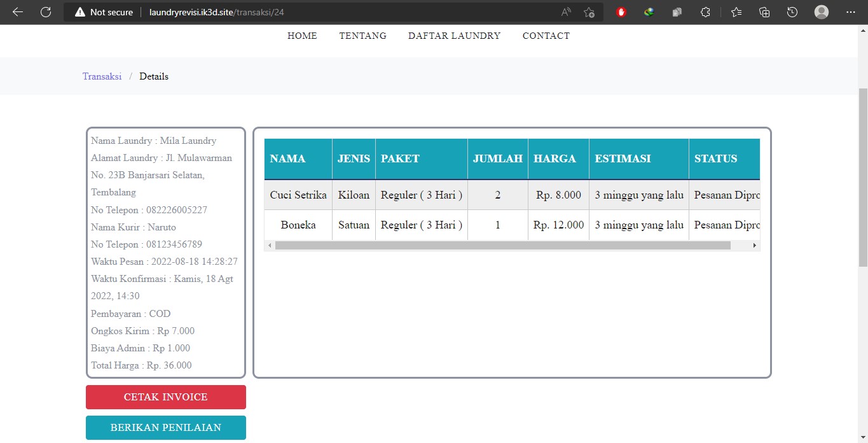Open the TENTANG navigation item
Viewport: 868px width, 443px height.
[362, 36]
